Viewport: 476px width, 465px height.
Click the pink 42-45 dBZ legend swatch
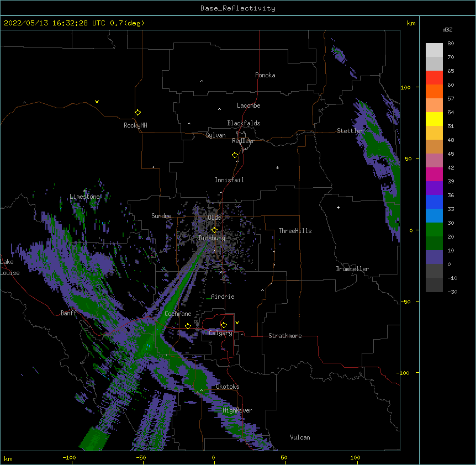pyautogui.click(x=434, y=161)
